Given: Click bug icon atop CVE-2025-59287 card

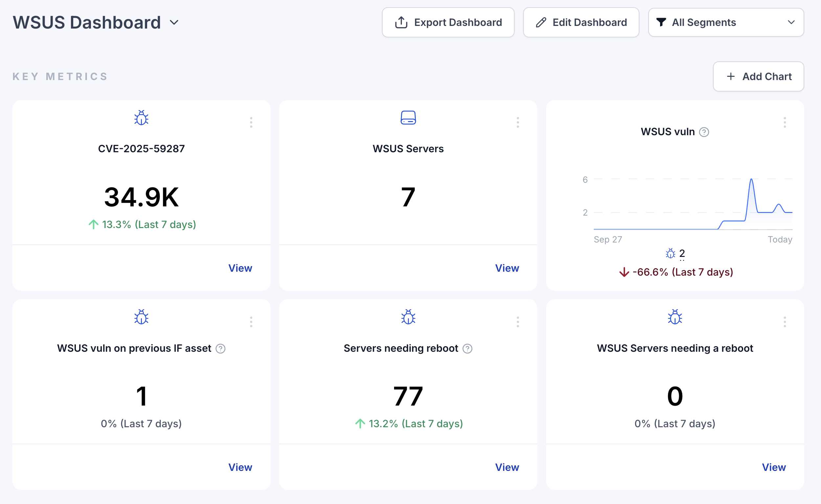Looking at the screenshot, I should click(x=141, y=118).
